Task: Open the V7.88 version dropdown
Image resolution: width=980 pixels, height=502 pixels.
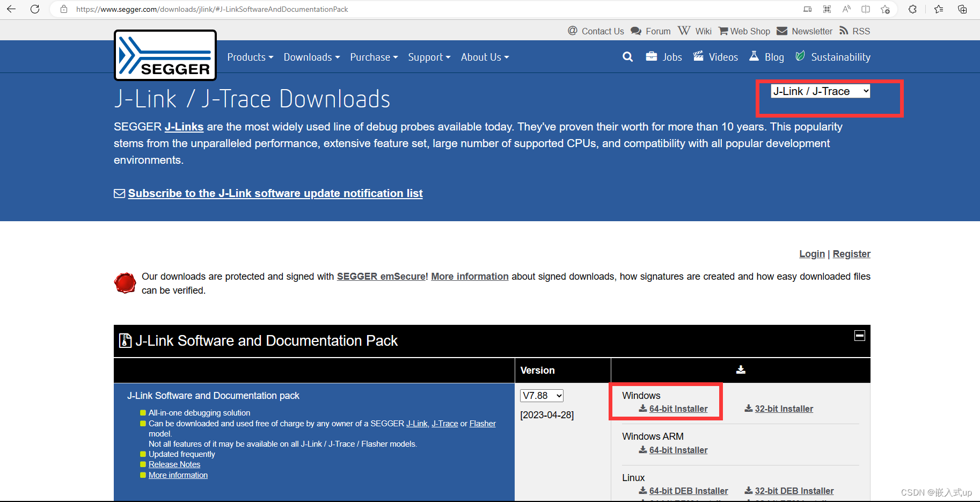Action: pyautogui.click(x=542, y=396)
